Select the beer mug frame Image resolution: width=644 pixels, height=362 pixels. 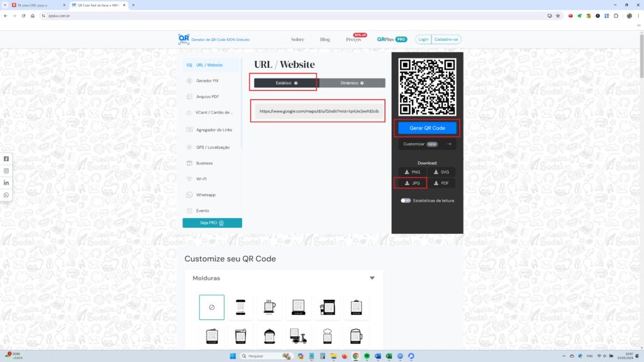356,336
